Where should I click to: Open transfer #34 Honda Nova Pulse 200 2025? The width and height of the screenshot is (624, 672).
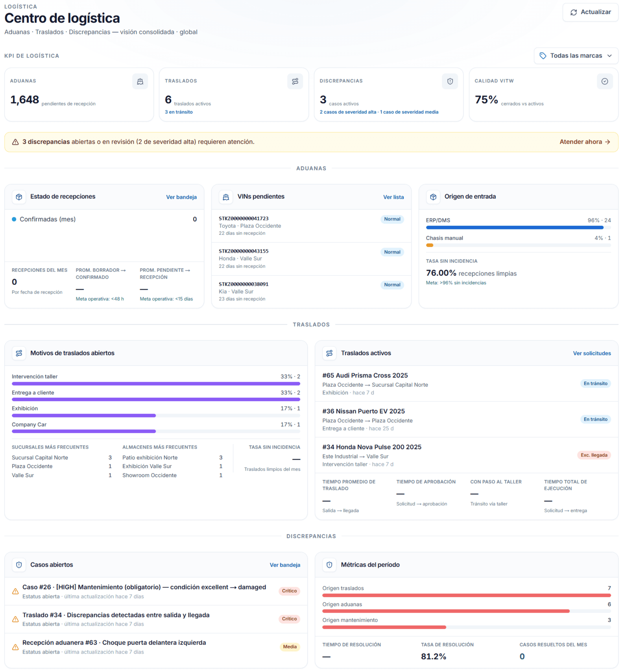pyautogui.click(x=466, y=455)
